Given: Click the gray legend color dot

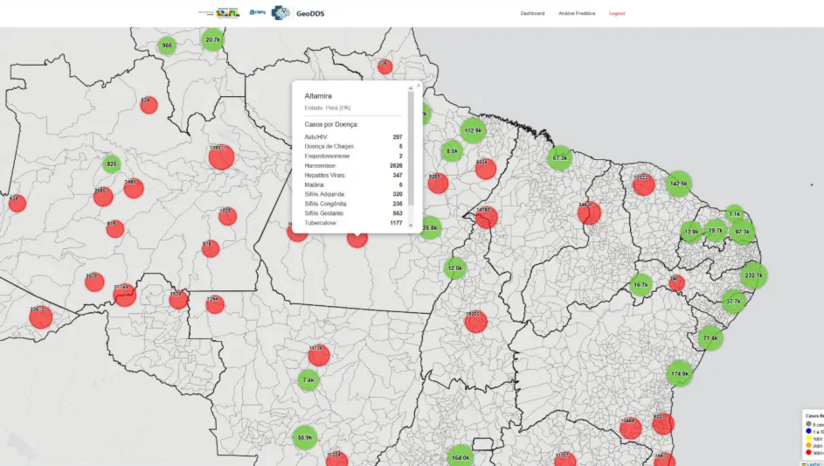Looking at the screenshot, I should pyautogui.click(x=808, y=423).
